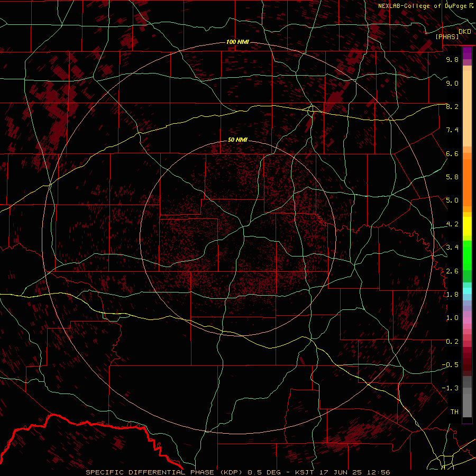Click the 5.0 value on the color scale

click(452, 200)
